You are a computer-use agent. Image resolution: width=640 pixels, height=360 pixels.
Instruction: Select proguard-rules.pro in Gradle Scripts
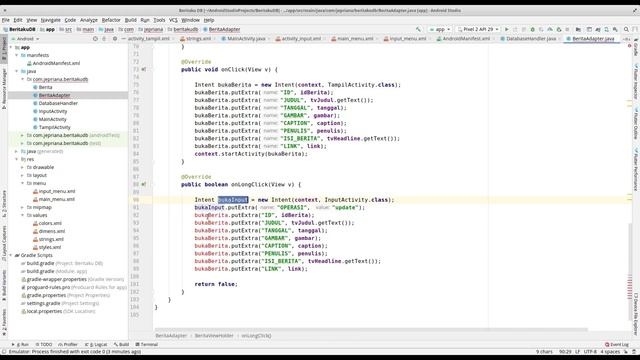tap(48, 287)
